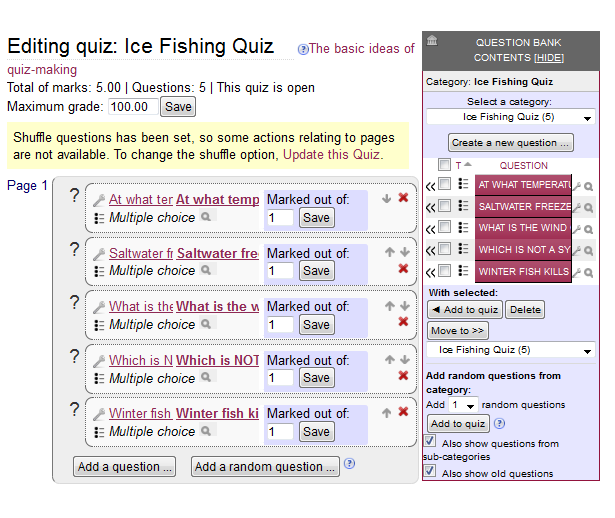Move the Saltwater question down with arrow
This screenshot has height=518, width=615.
tap(405, 252)
